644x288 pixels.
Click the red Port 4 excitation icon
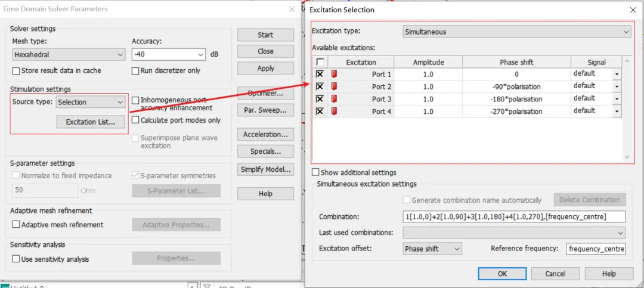(334, 112)
